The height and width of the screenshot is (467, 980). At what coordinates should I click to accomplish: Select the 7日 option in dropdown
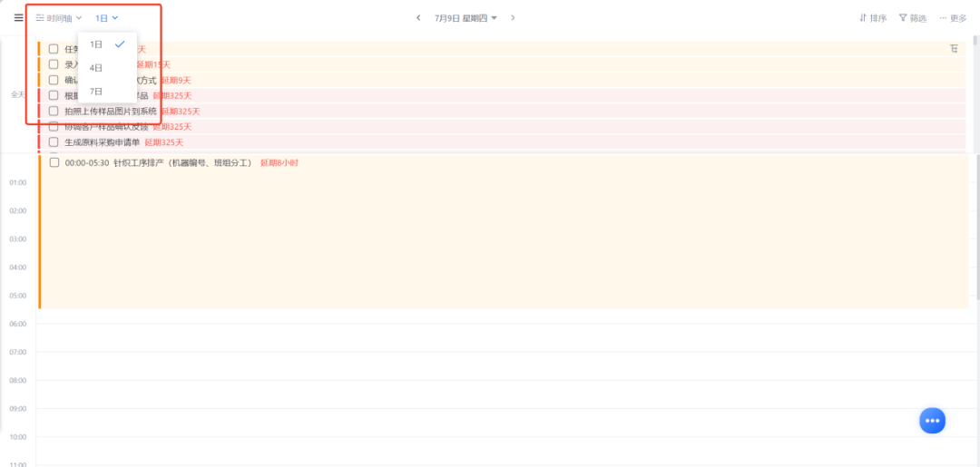(107, 92)
